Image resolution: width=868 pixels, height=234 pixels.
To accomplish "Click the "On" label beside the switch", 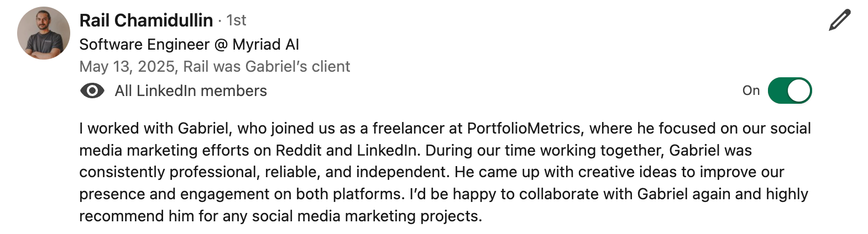I will coord(751,91).
